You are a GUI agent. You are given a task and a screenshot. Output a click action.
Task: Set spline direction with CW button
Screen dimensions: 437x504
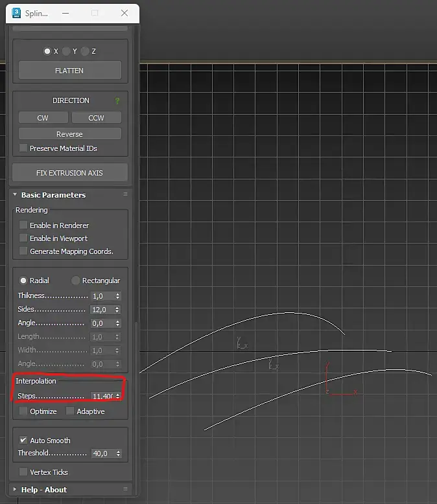43,118
